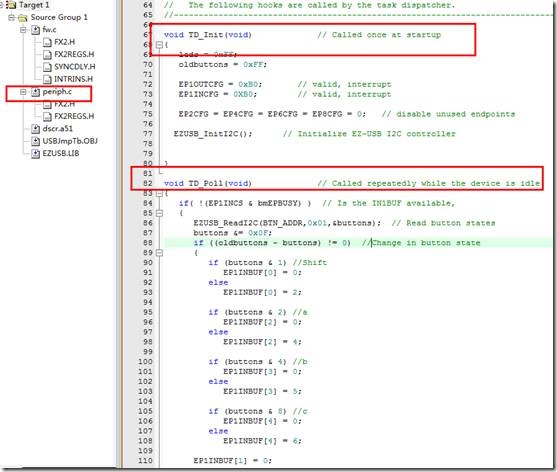Viewport: 557px width, 472px height.
Task: Click the USBJmpTb.OBJ file icon
Action: click(x=35, y=141)
